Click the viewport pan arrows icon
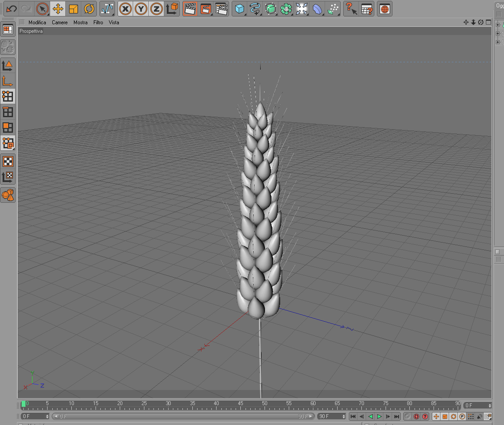This screenshot has width=504, height=425. point(466,22)
